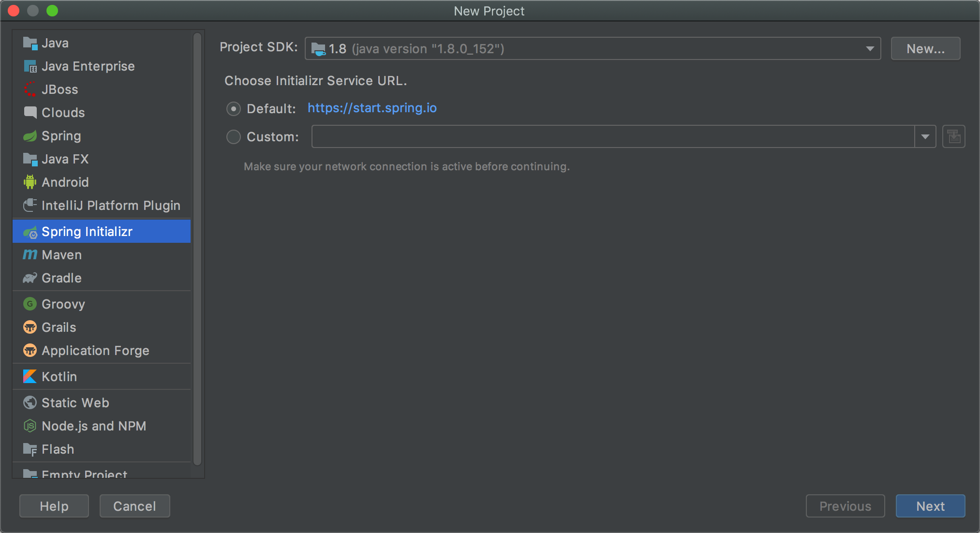Click the New... SDK button

(925, 49)
